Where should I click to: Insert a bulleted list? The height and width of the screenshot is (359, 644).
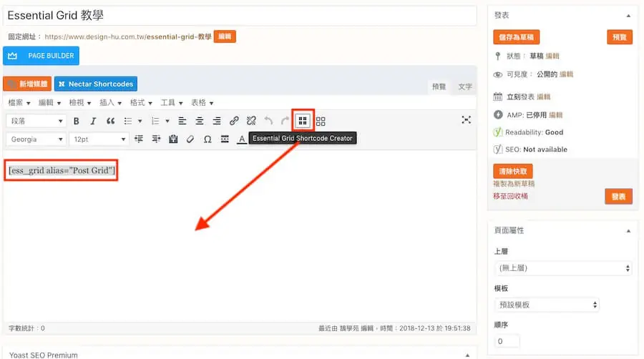(128, 121)
